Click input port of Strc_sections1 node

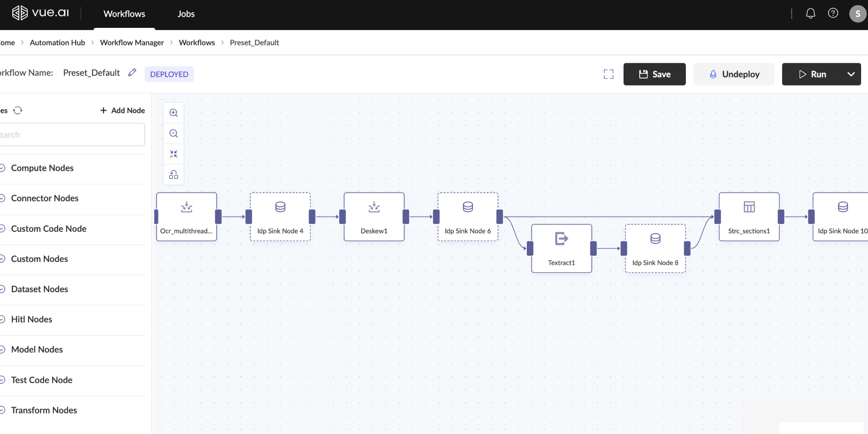point(718,217)
